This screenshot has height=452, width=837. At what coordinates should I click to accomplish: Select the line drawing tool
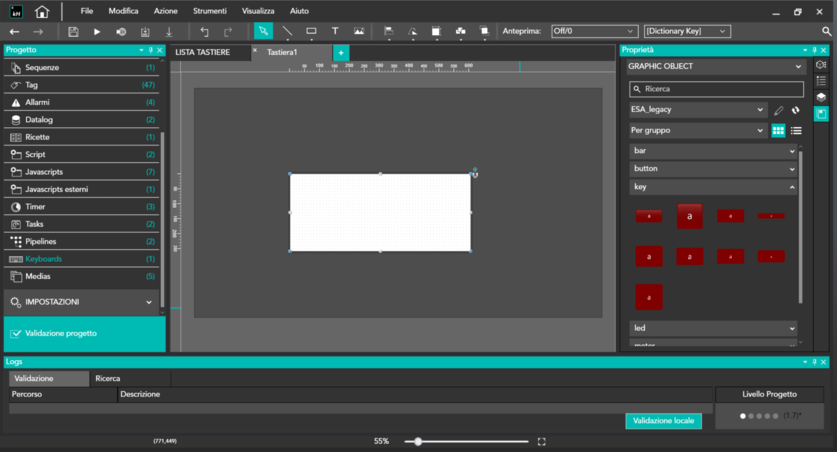click(x=287, y=31)
